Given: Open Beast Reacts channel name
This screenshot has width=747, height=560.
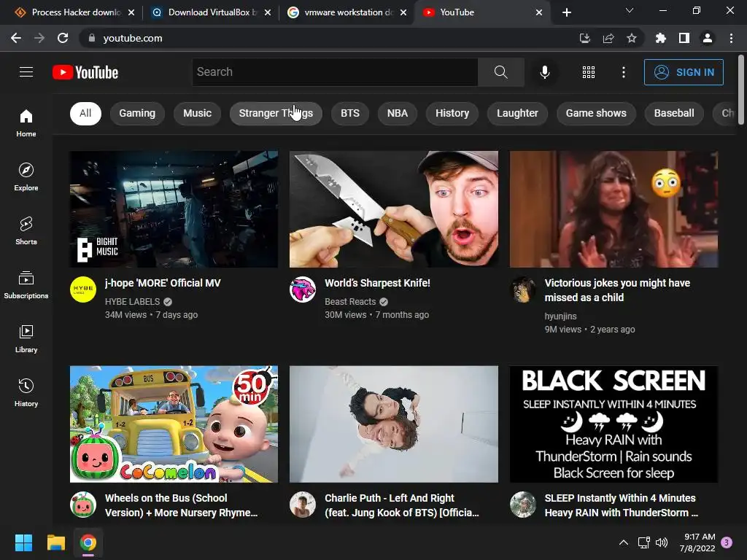Looking at the screenshot, I should [x=350, y=301].
